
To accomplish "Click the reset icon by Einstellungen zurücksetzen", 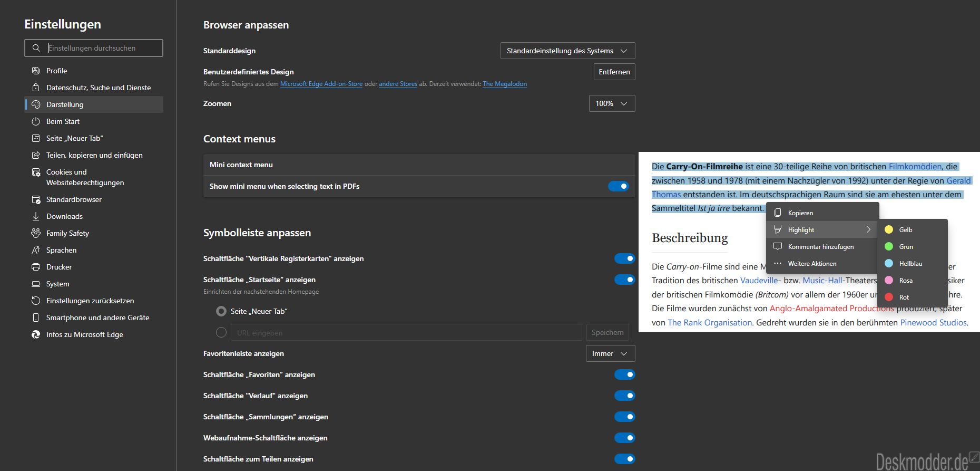I will pyautogui.click(x=36, y=301).
